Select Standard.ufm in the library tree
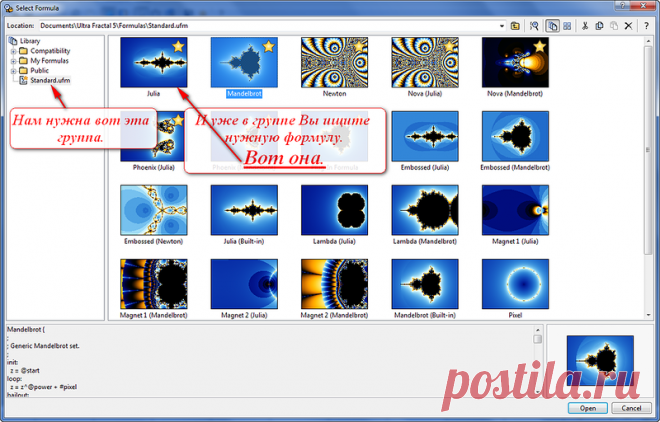Viewport: 660px width, 422px height. [x=50, y=80]
